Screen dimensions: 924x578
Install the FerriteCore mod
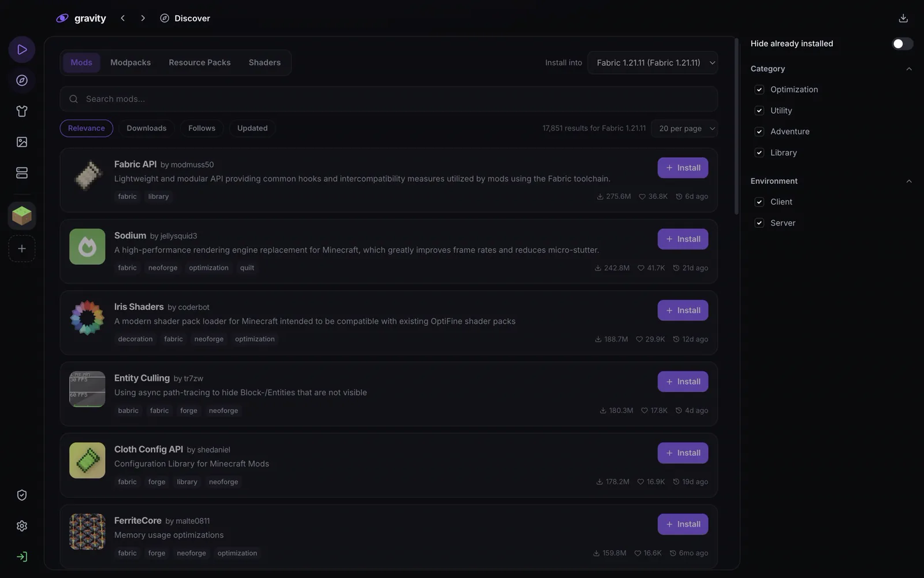coord(683,524)
